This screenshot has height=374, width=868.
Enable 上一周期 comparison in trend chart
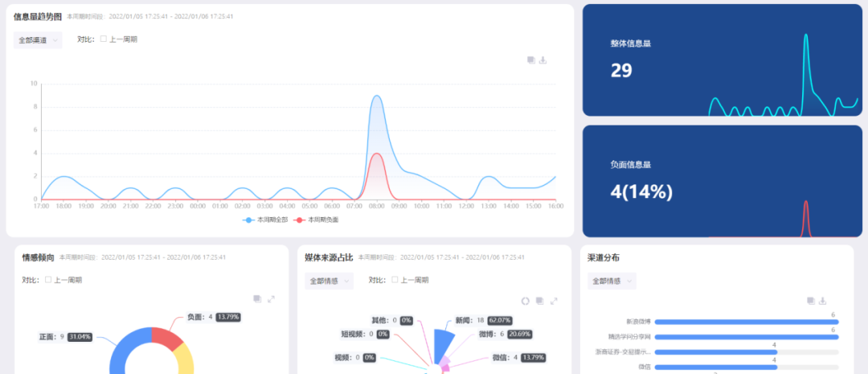(104, 39)
